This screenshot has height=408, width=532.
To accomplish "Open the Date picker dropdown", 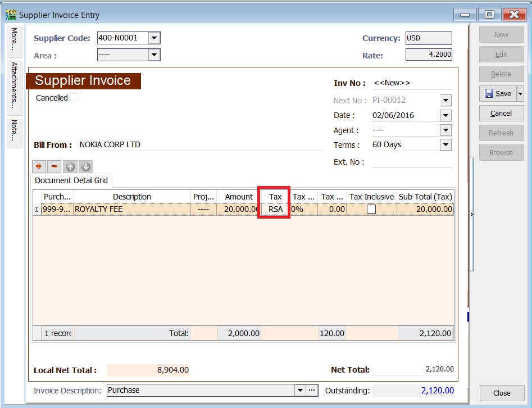I will coord(445,115).
